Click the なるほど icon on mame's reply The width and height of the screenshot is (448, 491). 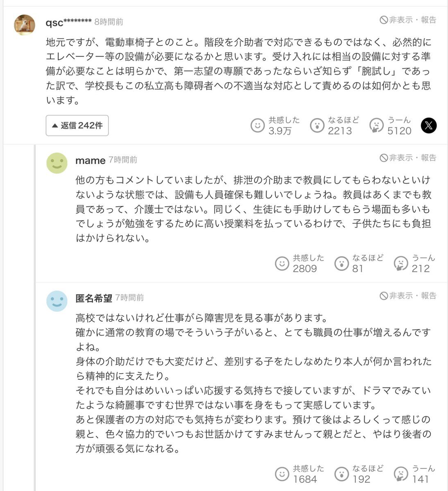(x=342, y=264)
